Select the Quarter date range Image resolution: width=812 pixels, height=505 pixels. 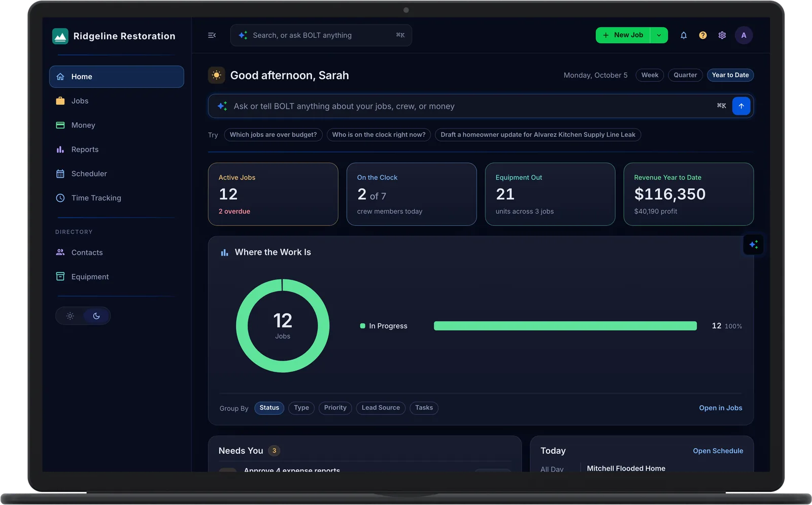[685, 75]
